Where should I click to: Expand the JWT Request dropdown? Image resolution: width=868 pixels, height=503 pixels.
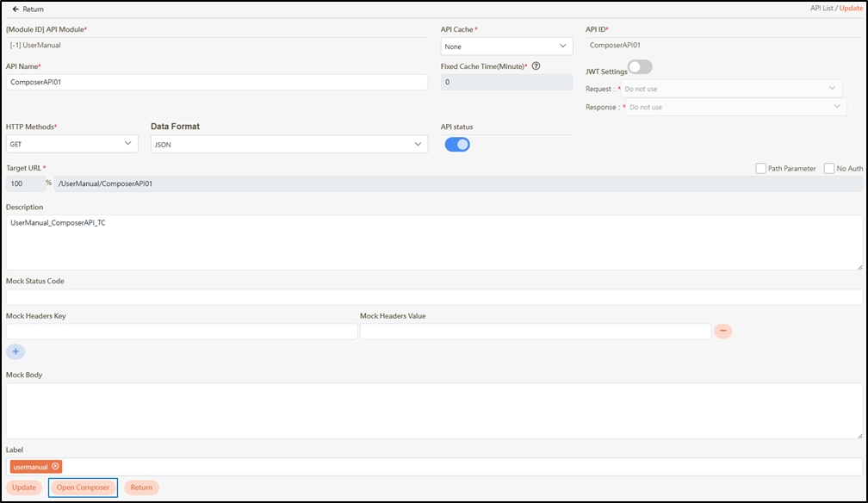[x=730, y=89]
